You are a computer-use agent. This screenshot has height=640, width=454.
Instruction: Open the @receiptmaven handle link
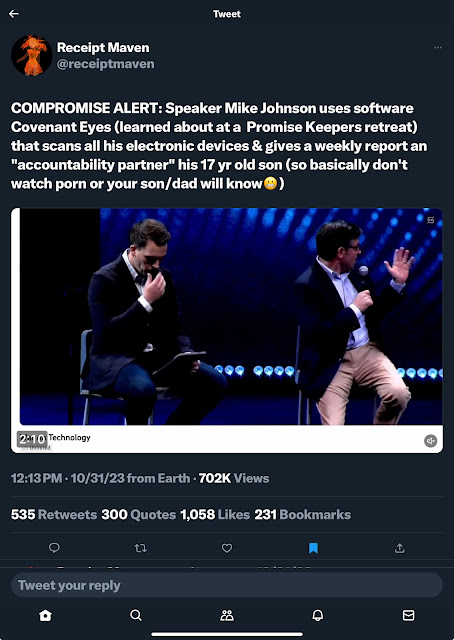tap(106, 64)
